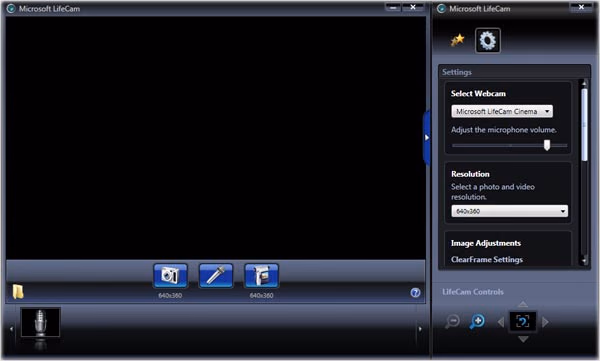This screenshot has height=361, width=600.
Task: Pan camera down with the down arrow
Action: (x=523, y=339)
